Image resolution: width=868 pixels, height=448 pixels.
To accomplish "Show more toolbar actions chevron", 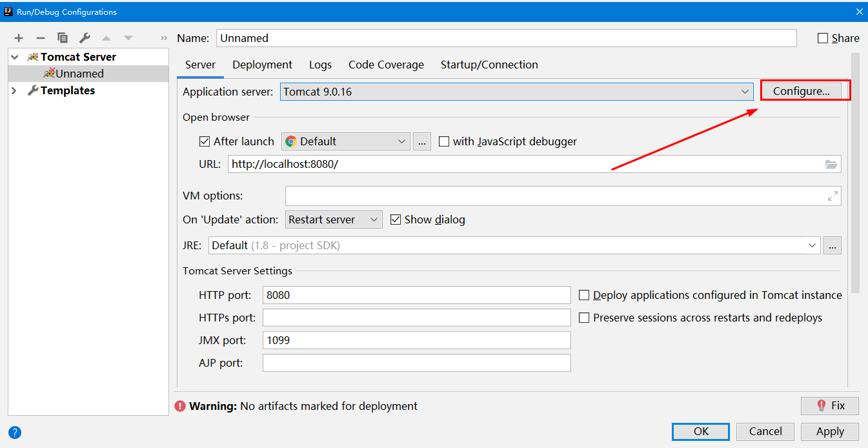I will tap(164, 38).
